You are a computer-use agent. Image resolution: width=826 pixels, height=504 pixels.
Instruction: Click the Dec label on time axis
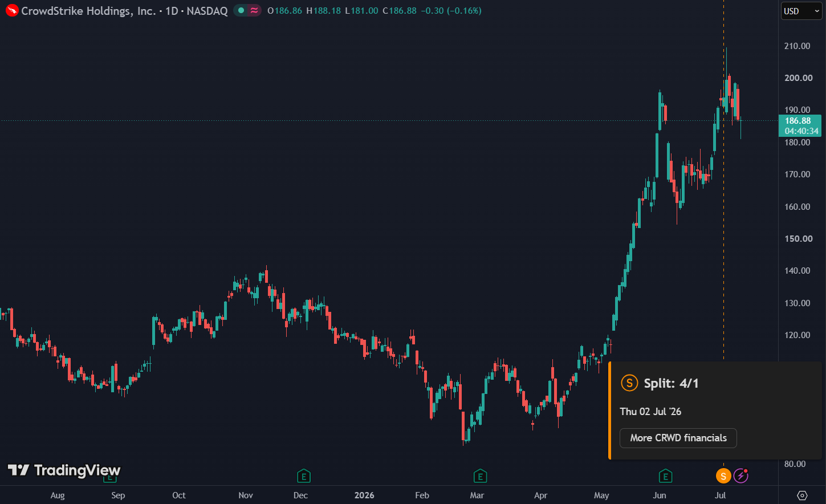pos(300,495)
